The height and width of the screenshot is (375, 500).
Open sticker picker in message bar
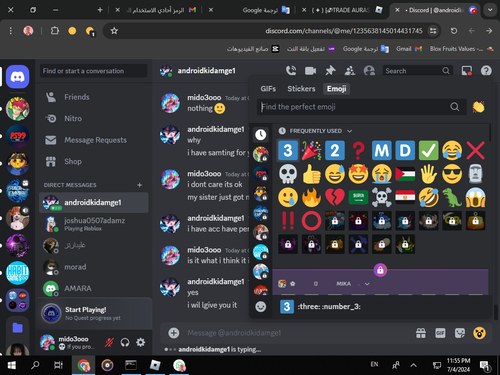(x=460, y=333)
